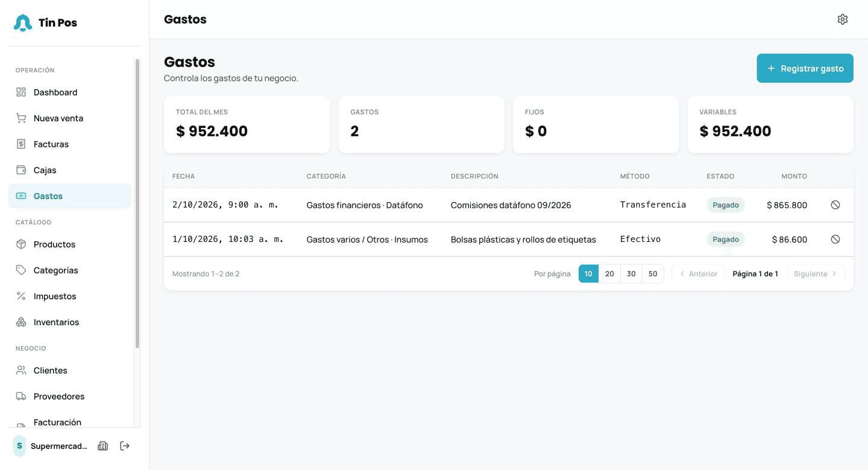
Task: Click the Registrar gasto button
Action: [805, 68]
